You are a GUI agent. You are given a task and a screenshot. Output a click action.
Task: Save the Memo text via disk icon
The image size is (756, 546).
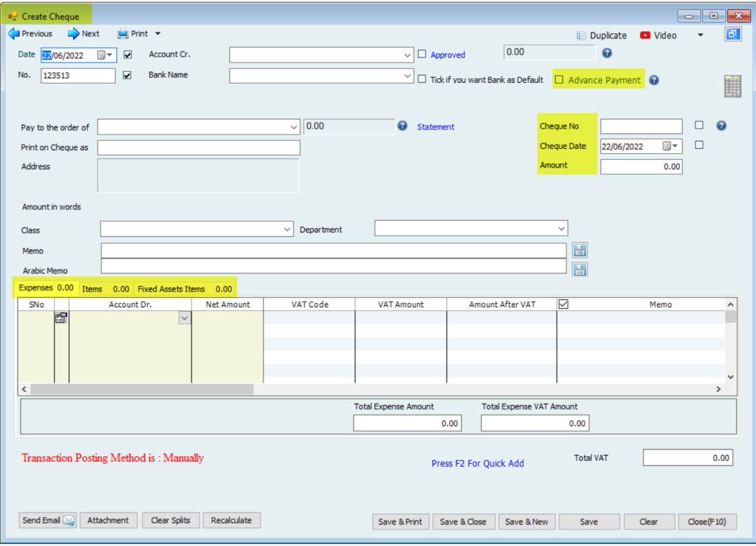tap(580, 250)
